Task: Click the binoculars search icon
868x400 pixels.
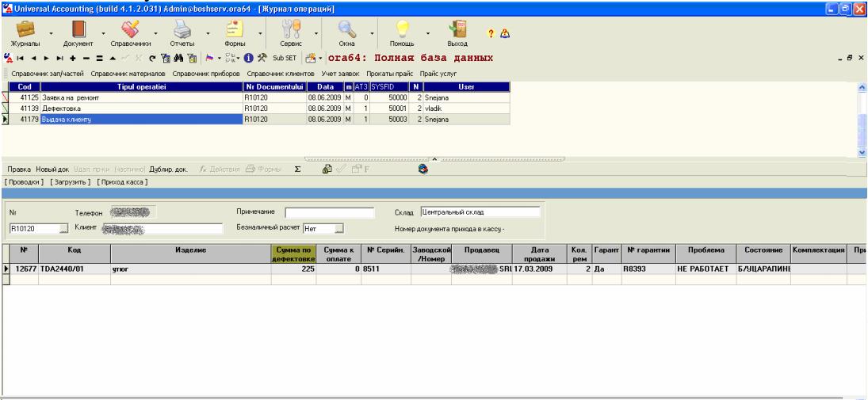Action: click(x=178, y=58)
